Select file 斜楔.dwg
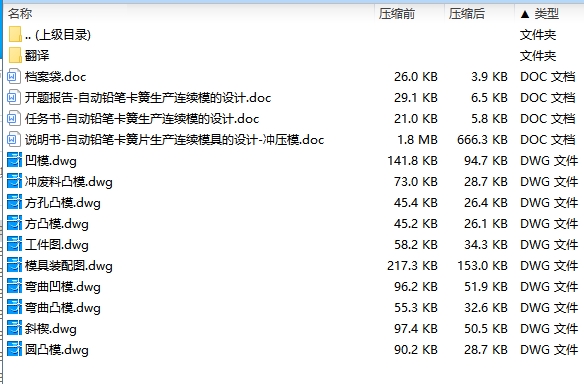Viewport: 584px width, 384px height. pos(51,329)
